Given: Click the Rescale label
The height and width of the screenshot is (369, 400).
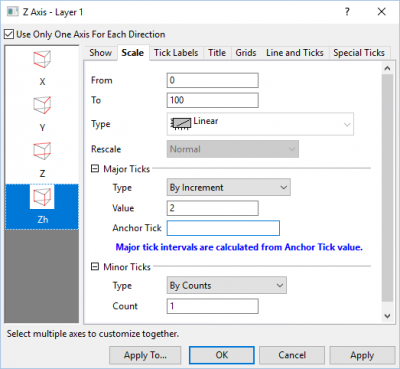Looking at the screenshot, I should [x=106, y=149].
